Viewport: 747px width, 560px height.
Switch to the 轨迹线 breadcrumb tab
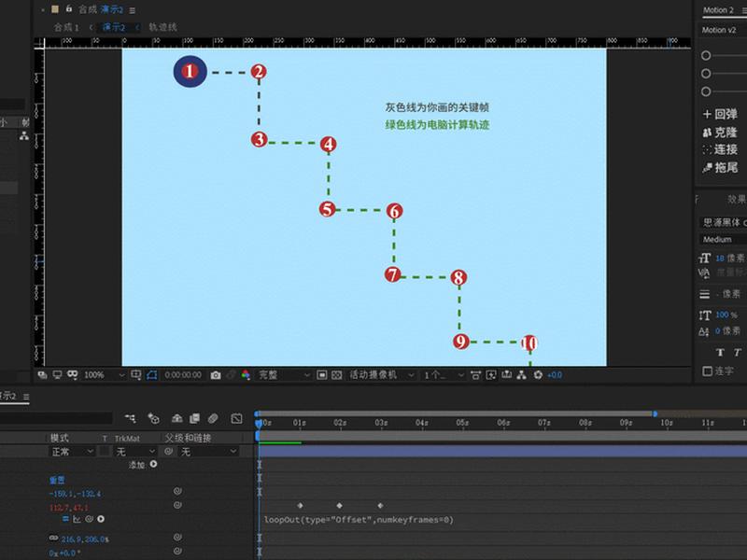point(162,27)
